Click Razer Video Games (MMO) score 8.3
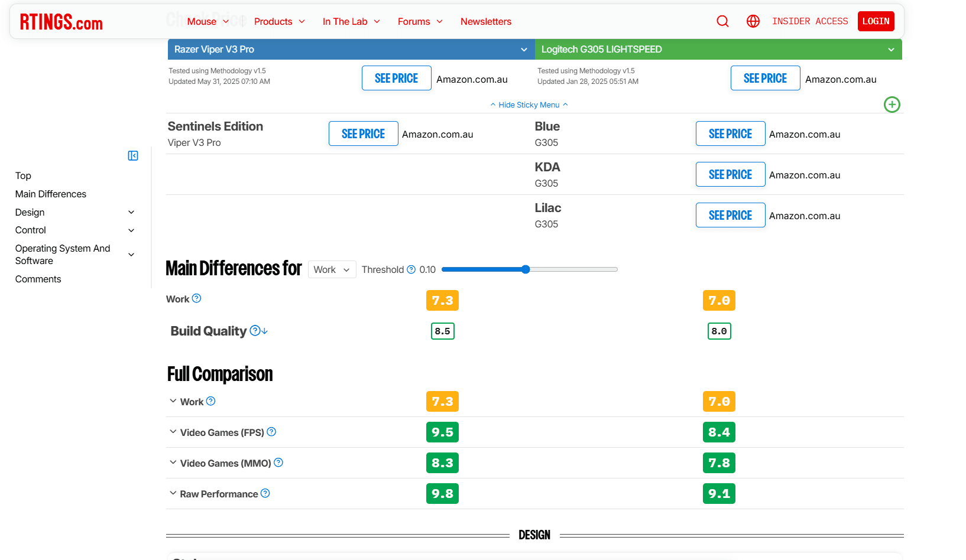 (x=442, y=463)
